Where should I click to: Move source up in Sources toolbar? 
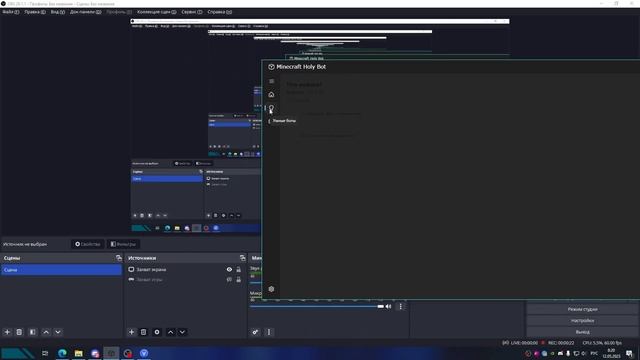pos(171,332)
